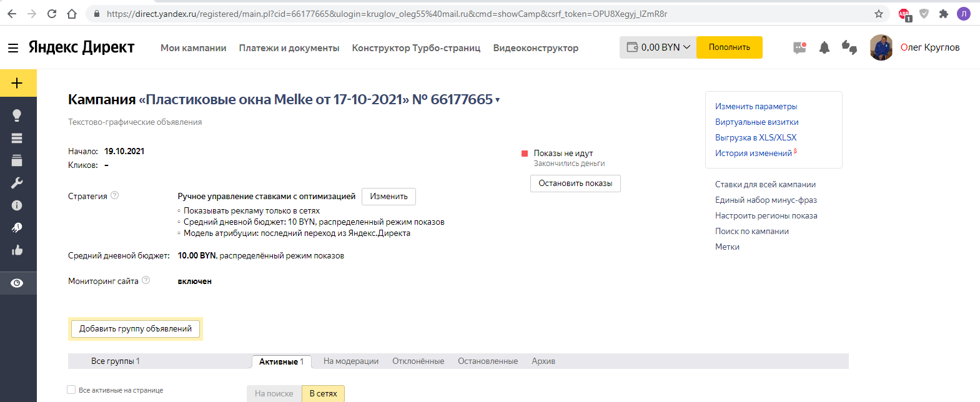This screenshot has width=980, height=402.
Task: Open the stacked list campaigns sidebar icon
Action: point(17,138)
